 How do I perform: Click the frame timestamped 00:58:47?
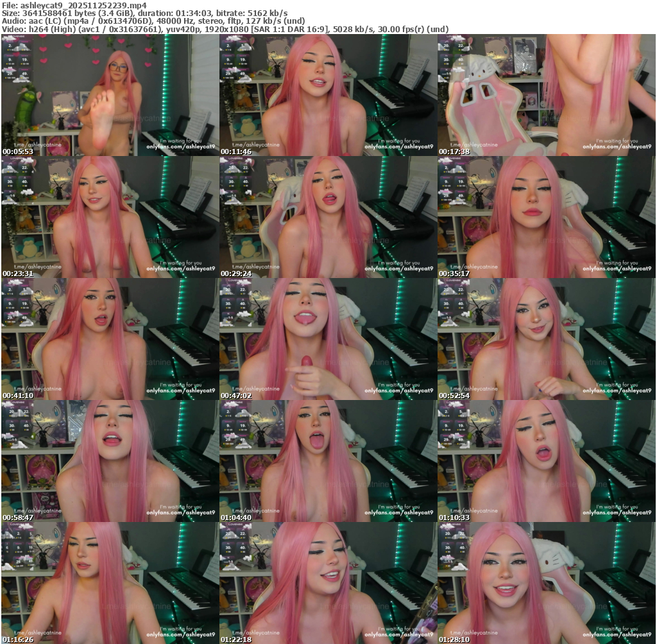110,461
